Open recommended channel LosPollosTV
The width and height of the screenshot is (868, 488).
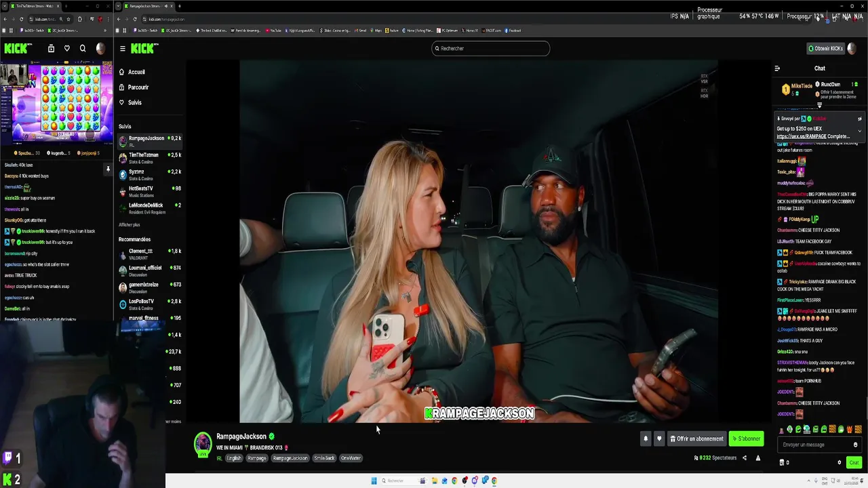pos(150,304)
